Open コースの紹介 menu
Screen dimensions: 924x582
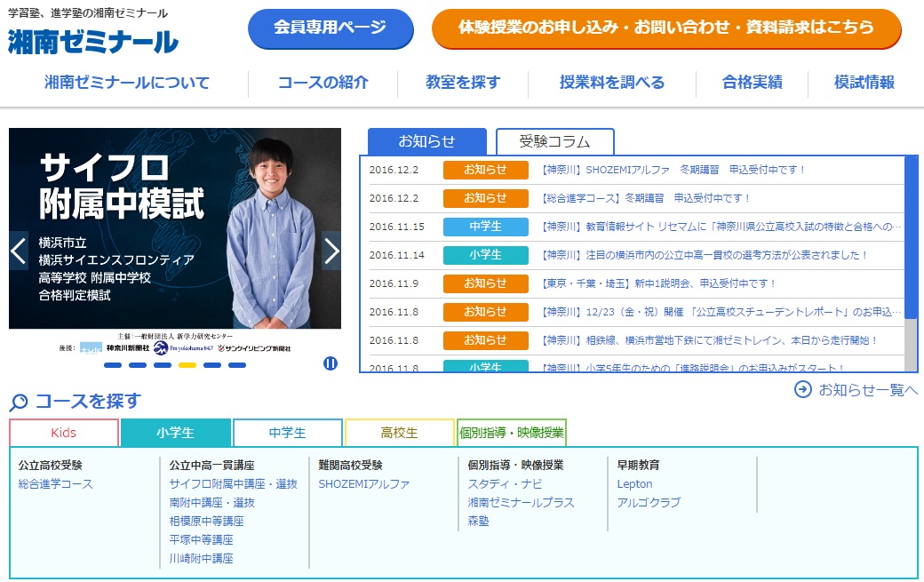(x=323, y=83)
